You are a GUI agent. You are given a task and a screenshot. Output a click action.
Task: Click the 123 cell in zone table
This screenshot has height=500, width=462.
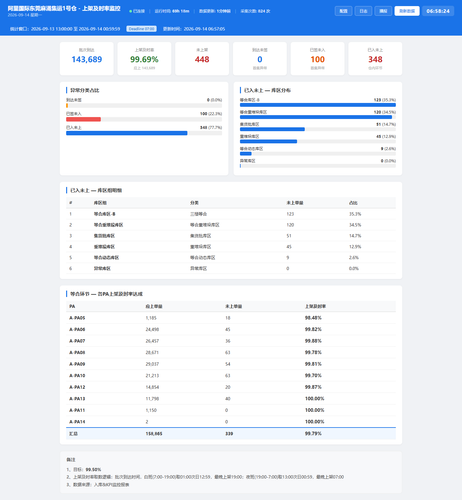click(290, 214)
